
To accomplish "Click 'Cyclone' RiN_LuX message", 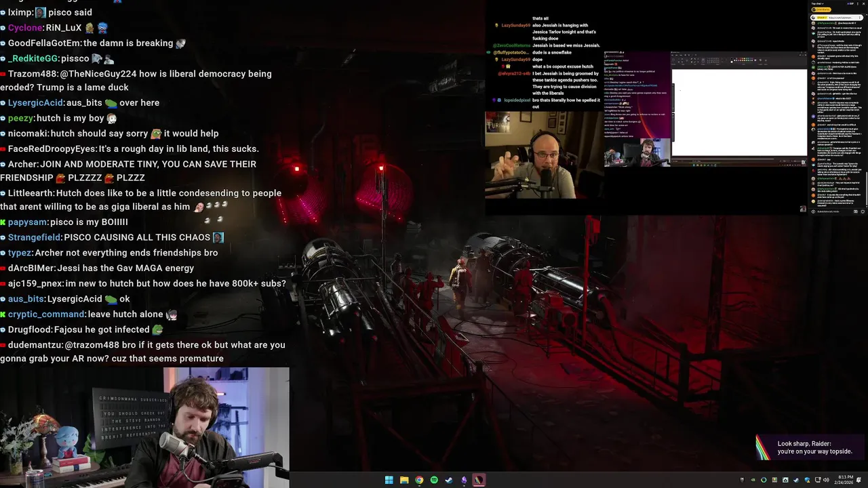I will 54,28.
